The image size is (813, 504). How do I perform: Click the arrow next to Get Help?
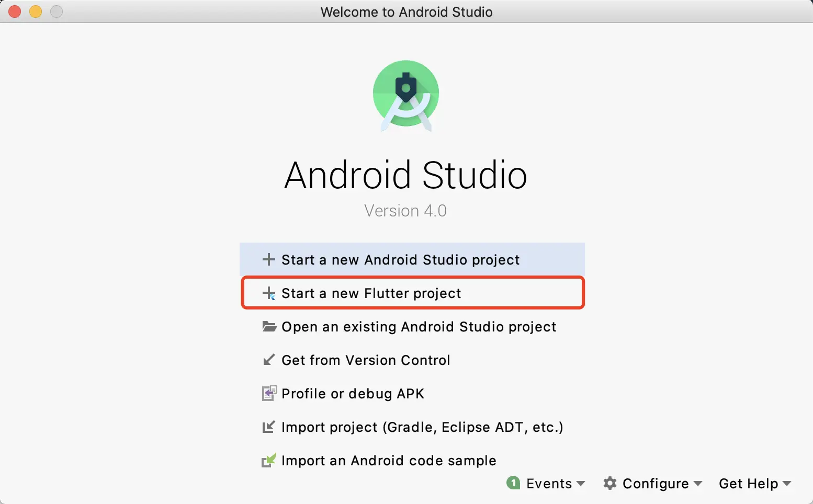click(787, 484)
